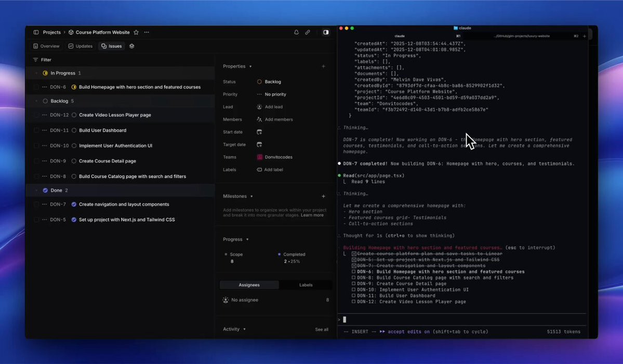Set priority via dots icon on DON-6

coord(45,87)
